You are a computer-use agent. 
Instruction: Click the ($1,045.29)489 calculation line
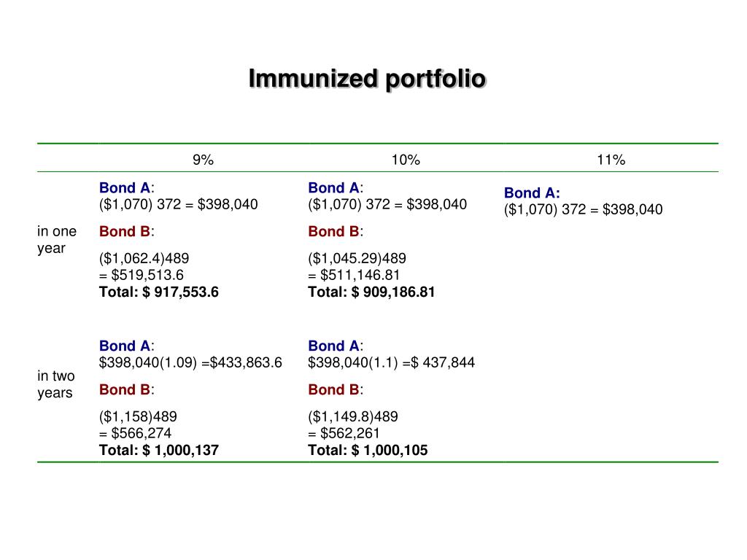[357, 258]
